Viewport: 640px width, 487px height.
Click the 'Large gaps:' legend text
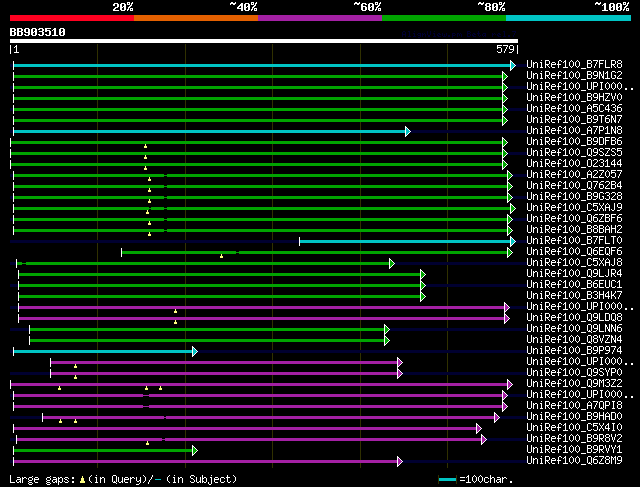click(42, 480)
